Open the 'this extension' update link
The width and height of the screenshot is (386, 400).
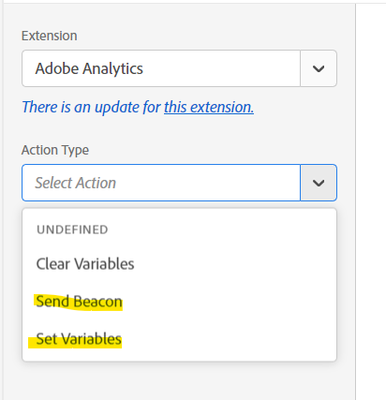[x=209, y=107]
